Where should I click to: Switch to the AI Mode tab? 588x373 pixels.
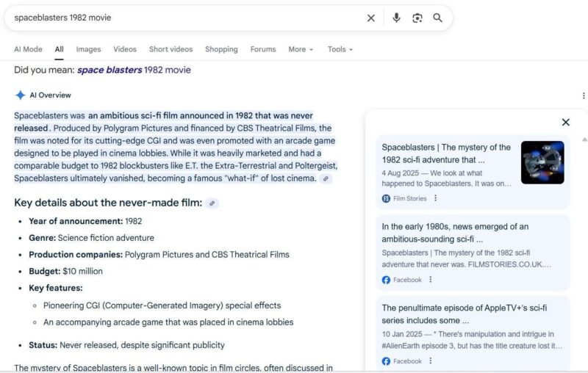pos(28,49)
